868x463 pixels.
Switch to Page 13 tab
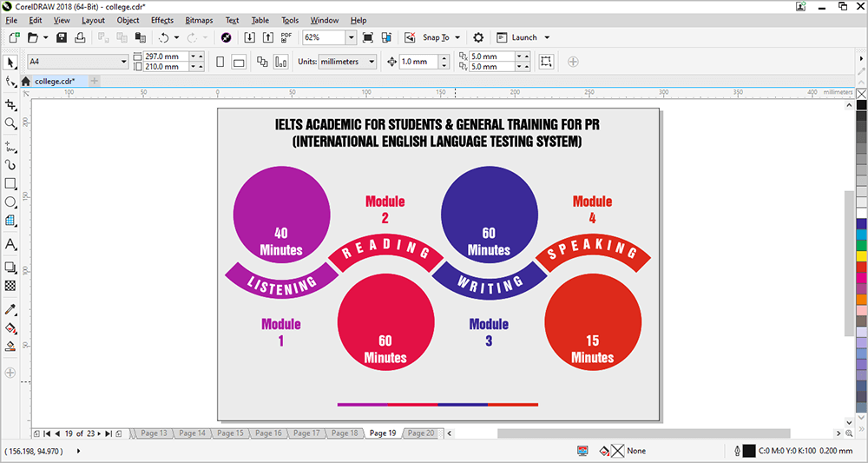pyautogui.click(x=154, y=433)
